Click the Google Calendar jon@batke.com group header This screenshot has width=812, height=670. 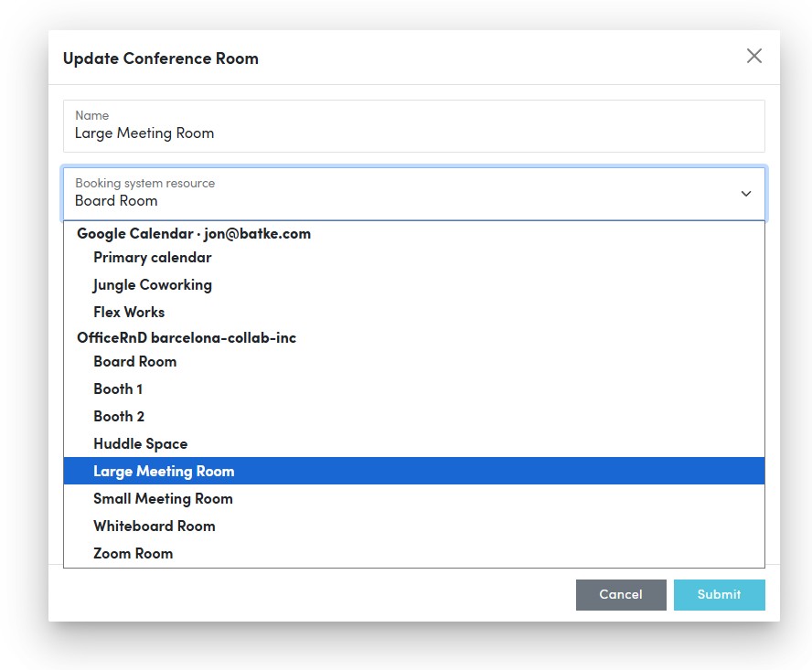click(x=193, y=233)
